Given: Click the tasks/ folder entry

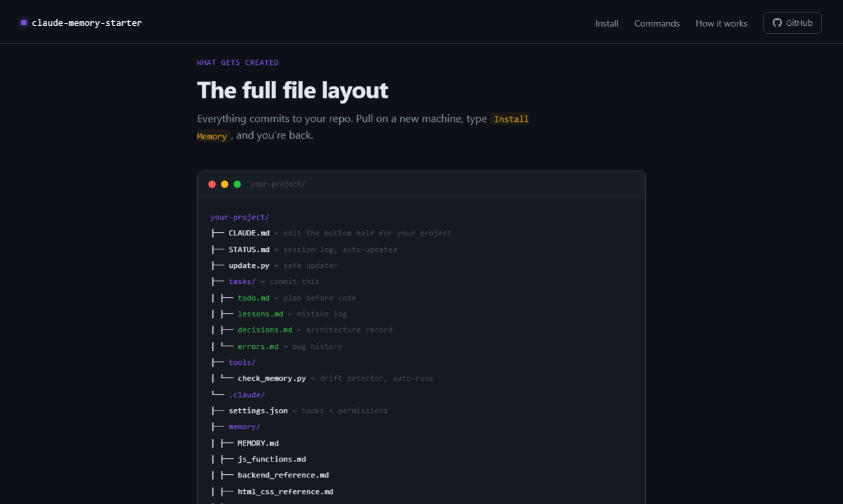Looking at the screenshot, I should coord(242,282).
